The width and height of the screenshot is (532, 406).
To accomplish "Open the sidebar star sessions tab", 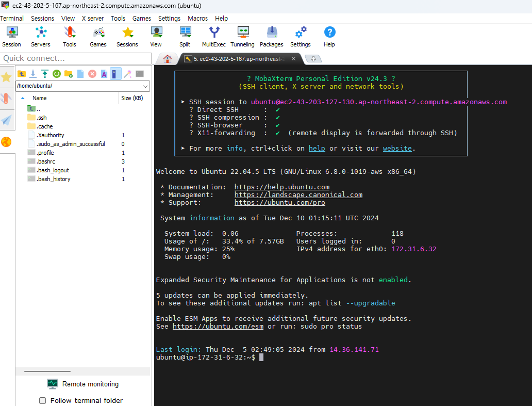I will click(7, 77).
